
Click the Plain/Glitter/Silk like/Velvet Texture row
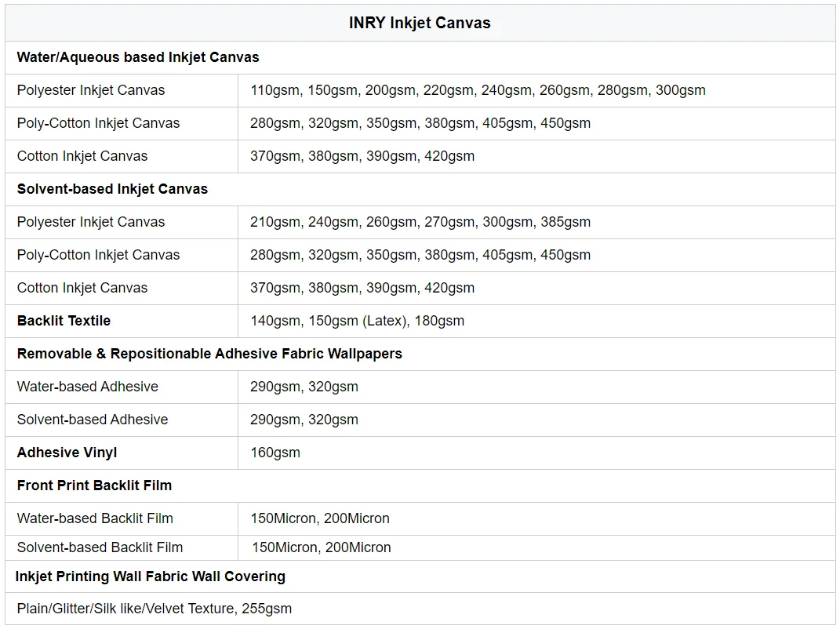coord(155,609)
